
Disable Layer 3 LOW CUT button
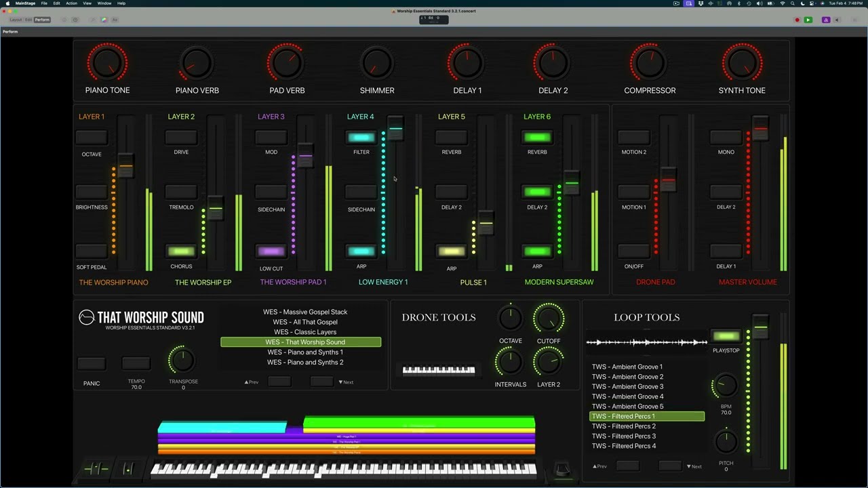tap(271, 251)
